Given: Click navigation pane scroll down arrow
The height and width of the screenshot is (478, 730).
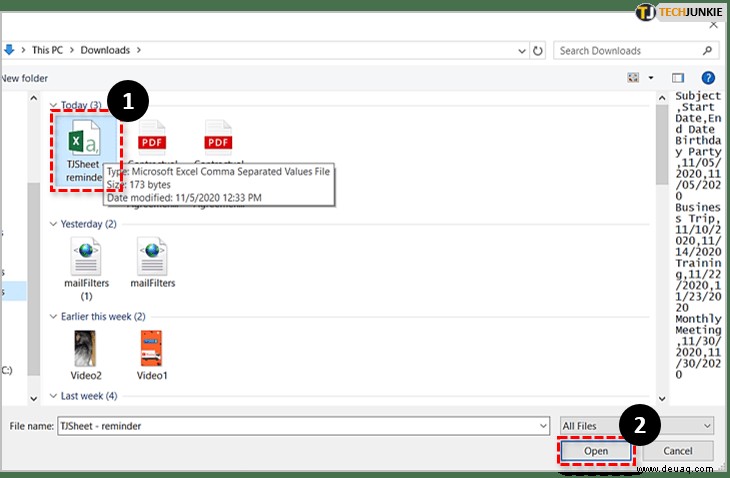Looking at the screenshot, I should click(34, 398).
